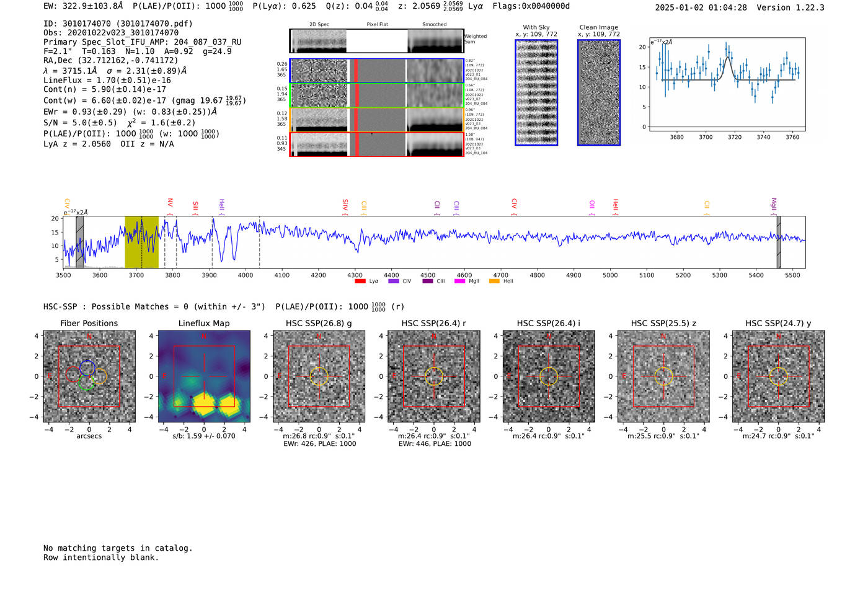The width and height of the screenshot is (868, 591).
Task: Click the 'LyA z = 2.0560' line
Action: (x=77, y=144)
